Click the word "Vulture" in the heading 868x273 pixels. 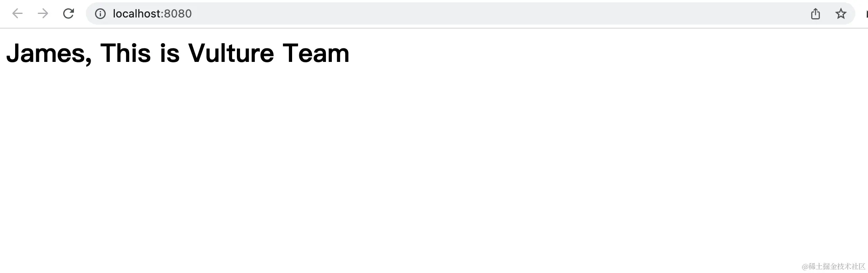tap(231, 53)
